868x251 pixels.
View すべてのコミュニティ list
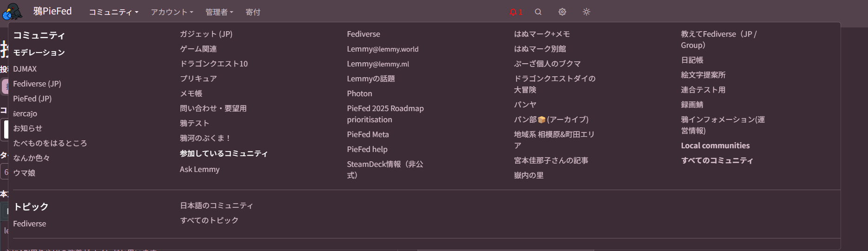point(717,160)
